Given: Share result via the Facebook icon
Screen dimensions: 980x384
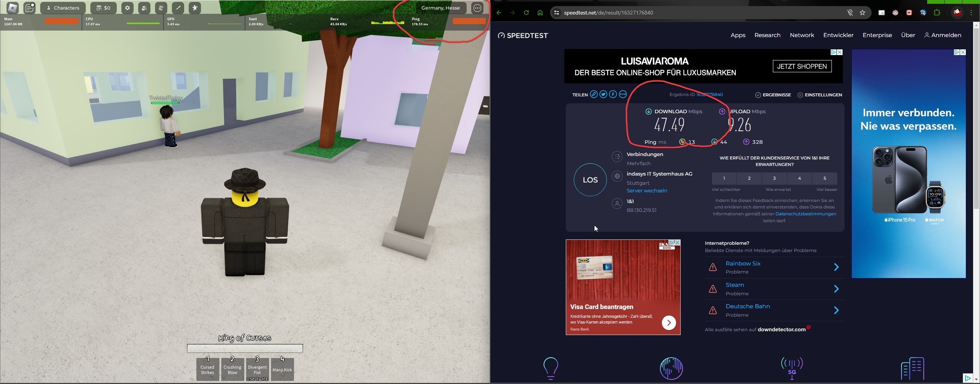Looking at the screenshot, I should (x=613, y=94).
